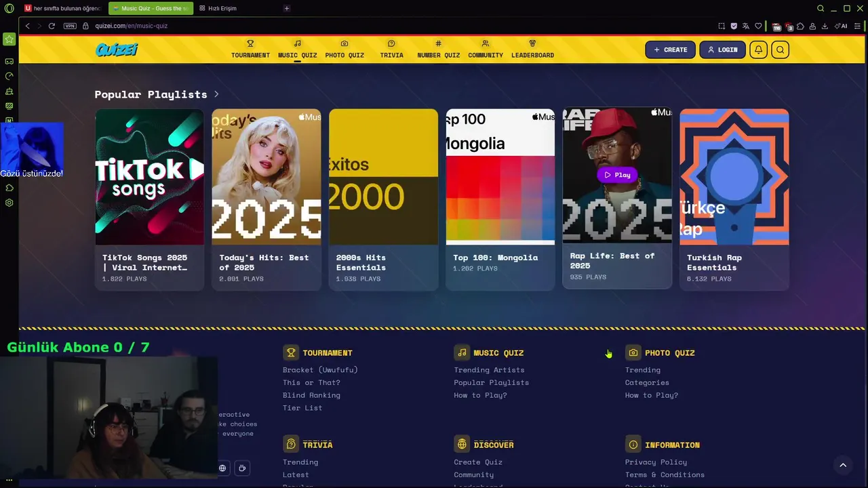Add page to bookmarks with heart icon

(758, 26)
